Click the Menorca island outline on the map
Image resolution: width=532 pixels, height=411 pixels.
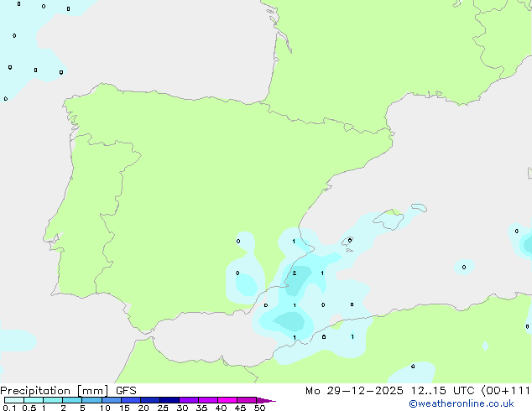419,207
